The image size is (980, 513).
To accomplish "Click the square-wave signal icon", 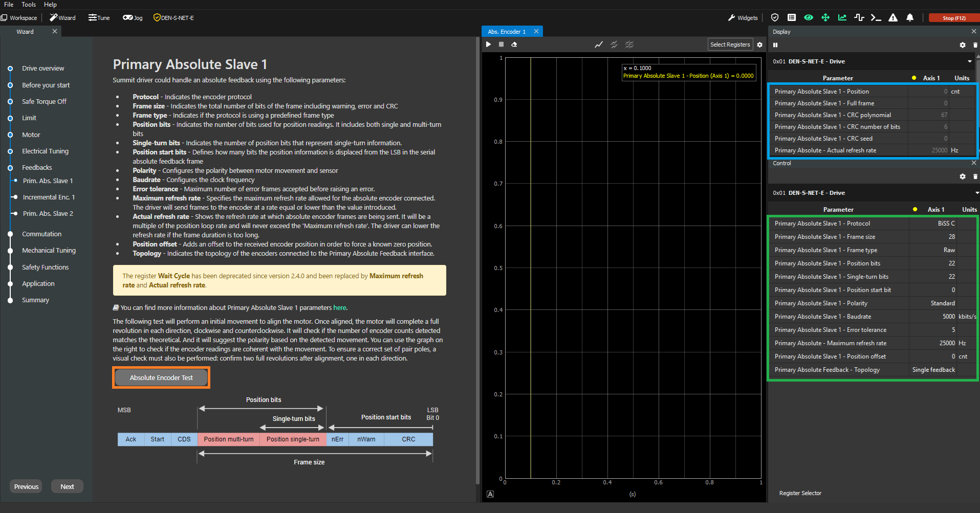I will click(x=859, y=17).
